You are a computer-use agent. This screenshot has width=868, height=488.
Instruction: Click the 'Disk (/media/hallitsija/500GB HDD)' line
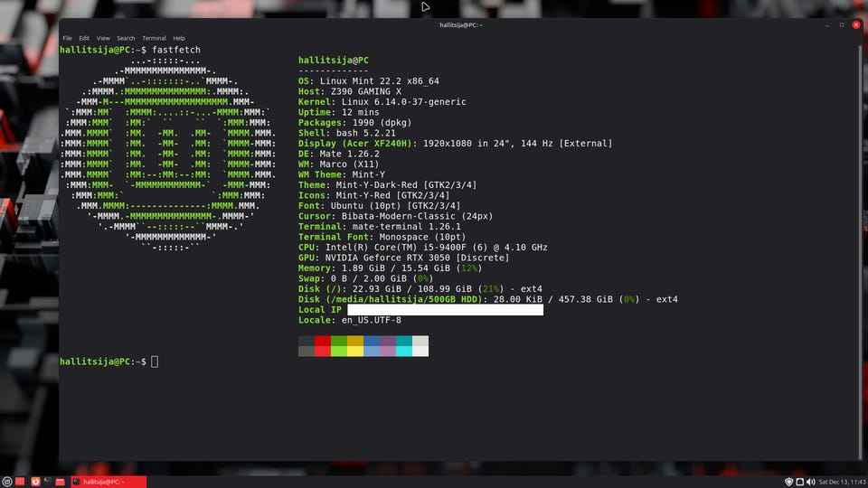click(x=487, y=299)
